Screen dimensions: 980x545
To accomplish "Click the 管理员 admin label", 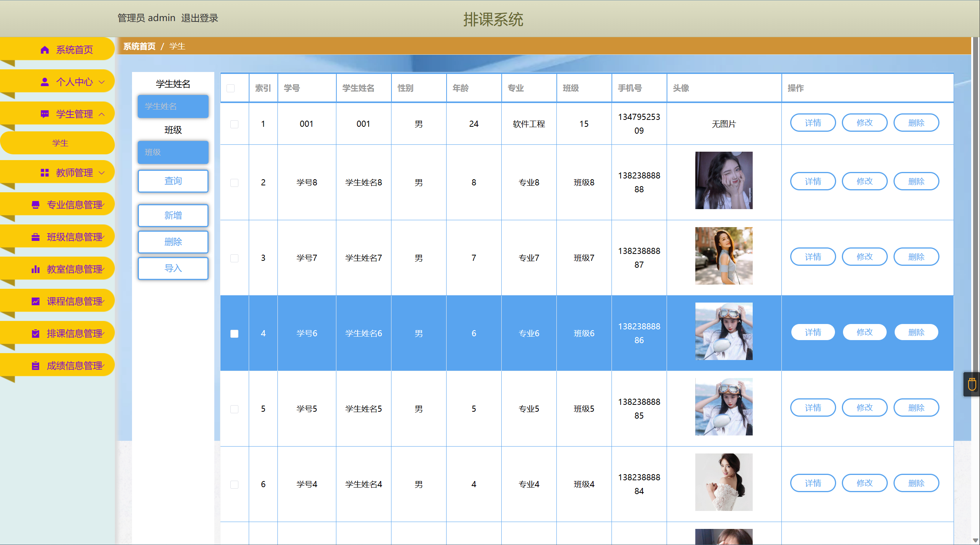I will (146, 18).
